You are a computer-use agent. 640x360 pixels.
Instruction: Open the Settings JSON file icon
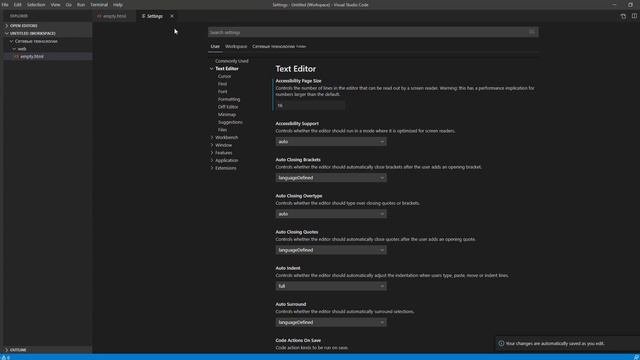tap(623, 16)
